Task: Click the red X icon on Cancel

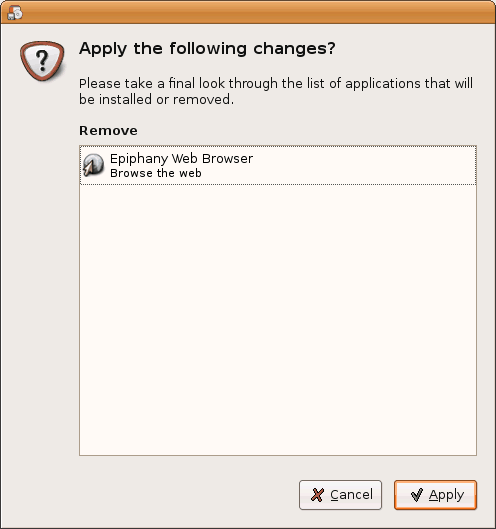Action: [317, 495]
